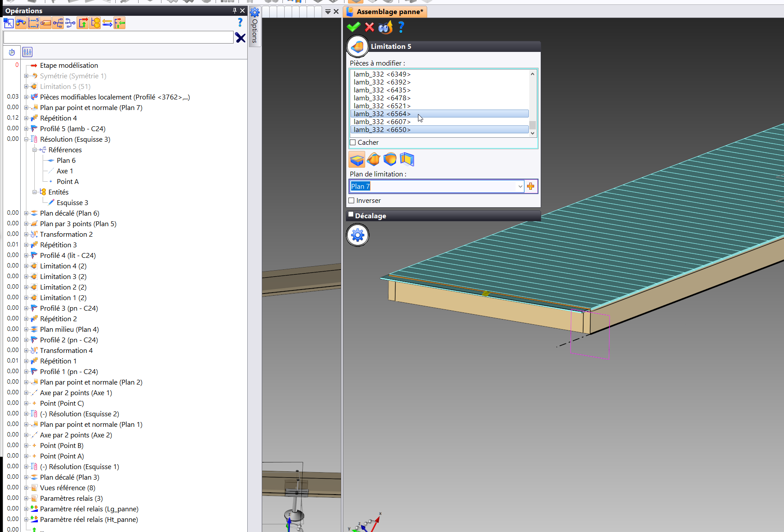Click the sliders filter icon
The height and width of the screenshot is (532, 784).
[x=27, y=52]
